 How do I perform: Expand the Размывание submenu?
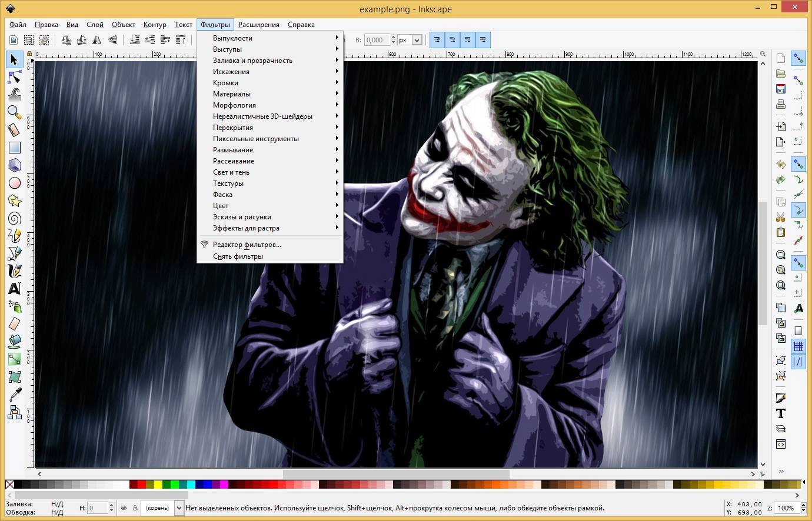click(270, 150)
